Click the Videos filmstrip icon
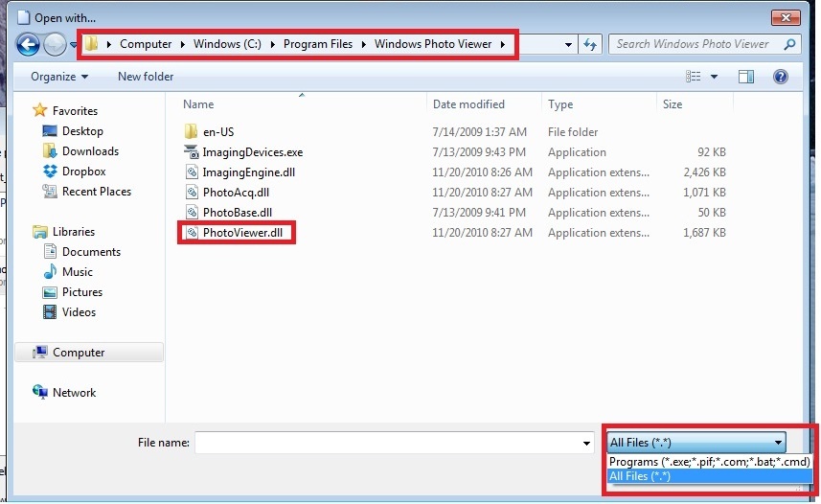821x504 pixels. [50, 312]
